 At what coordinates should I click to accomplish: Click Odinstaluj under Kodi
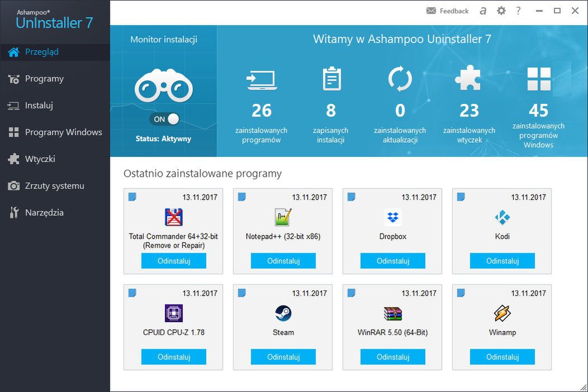502,261
